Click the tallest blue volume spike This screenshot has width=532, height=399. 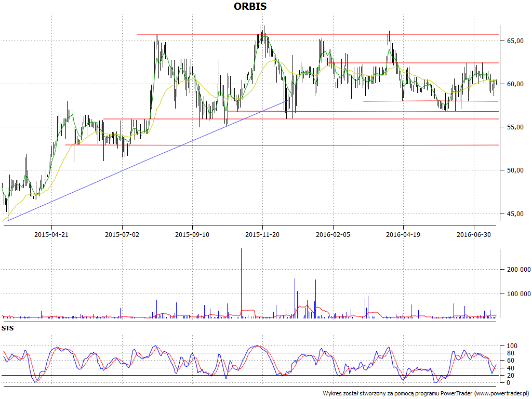[x=241, y=283]
